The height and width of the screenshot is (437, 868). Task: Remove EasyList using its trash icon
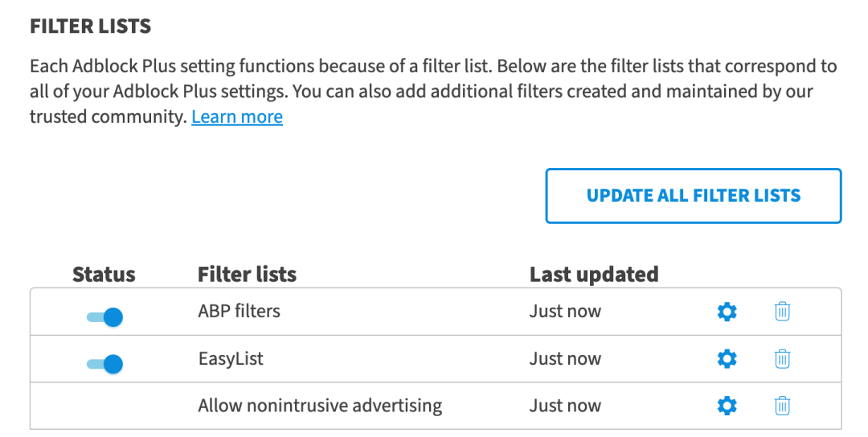[782, 359]
